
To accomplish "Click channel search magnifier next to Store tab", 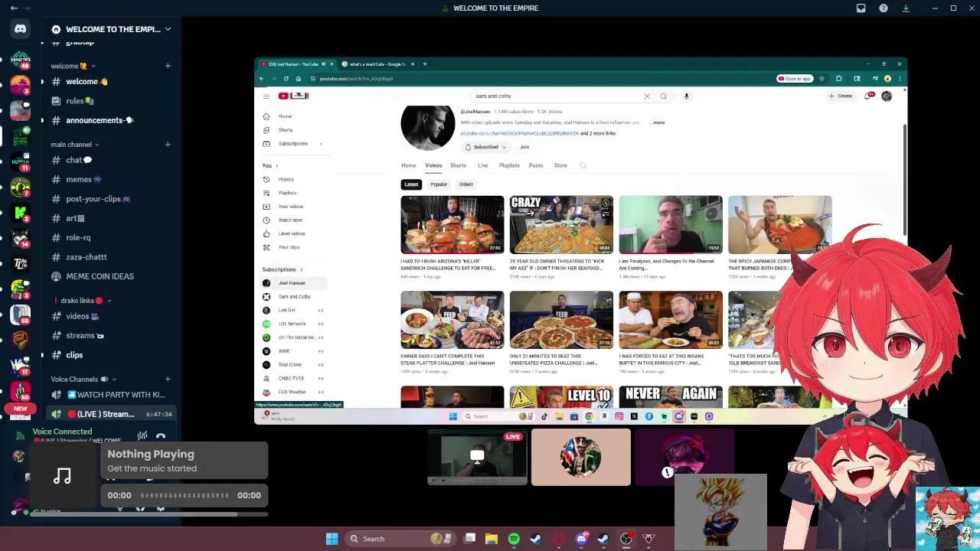I will (x=583, y=165).
